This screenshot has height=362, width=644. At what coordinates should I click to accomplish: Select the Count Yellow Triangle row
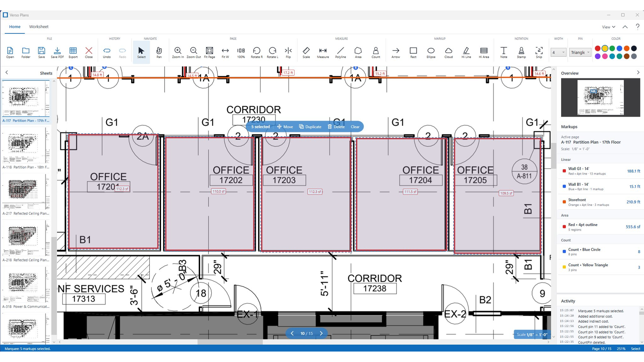click(601, 267)
